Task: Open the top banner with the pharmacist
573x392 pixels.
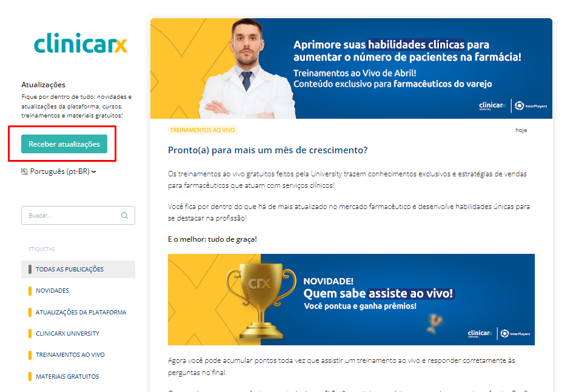Action: pyautogui.click(x=351, y=68)
